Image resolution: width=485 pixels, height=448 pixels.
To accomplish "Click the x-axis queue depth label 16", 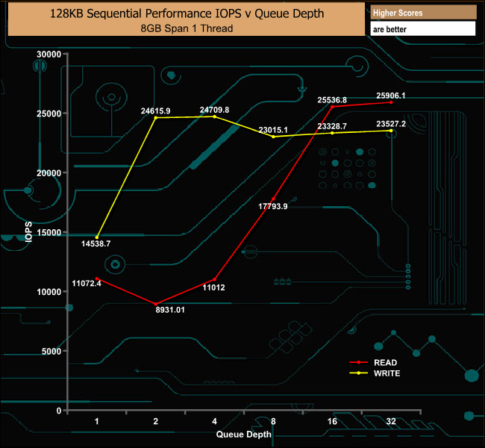I will coord(332,421).
